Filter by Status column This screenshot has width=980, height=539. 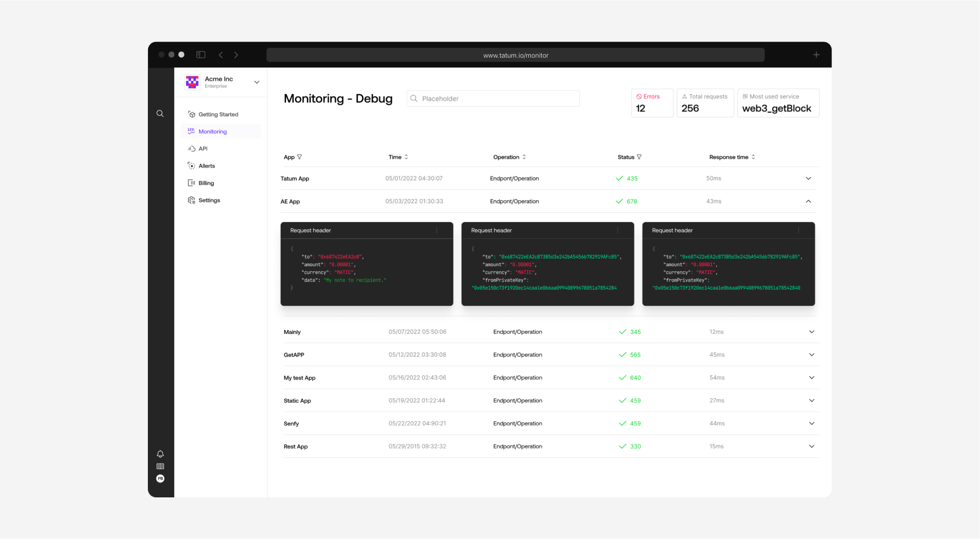point(639,157)
